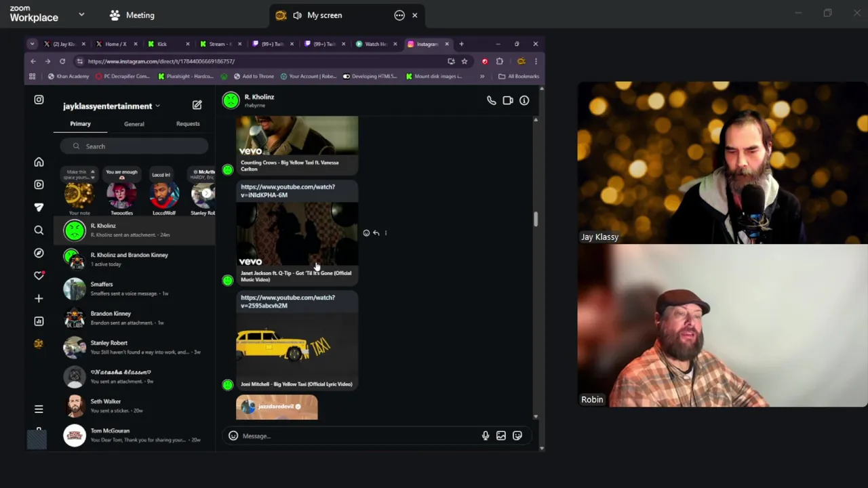Choose a sticker or GIF icon
The width and height of the screenshot is (868, 488).
tap(517, 436)
